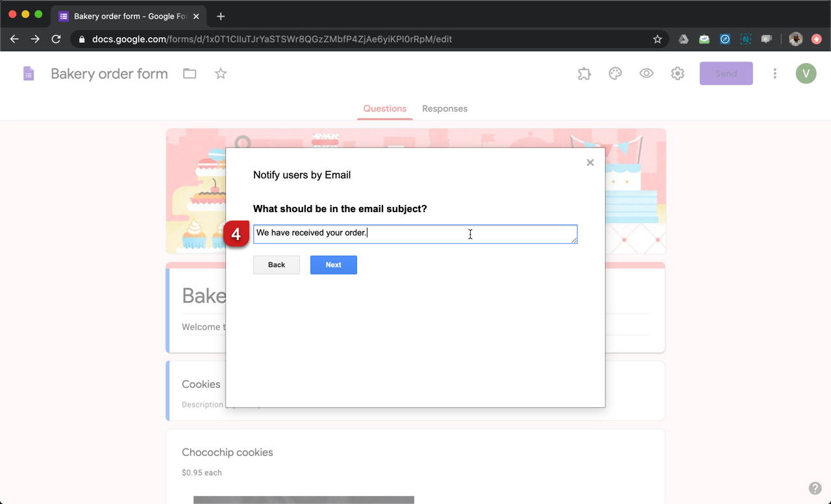This screenshot has width=831, height=504.
Task: Switch to the Responses tab
Action: [445, 108]
